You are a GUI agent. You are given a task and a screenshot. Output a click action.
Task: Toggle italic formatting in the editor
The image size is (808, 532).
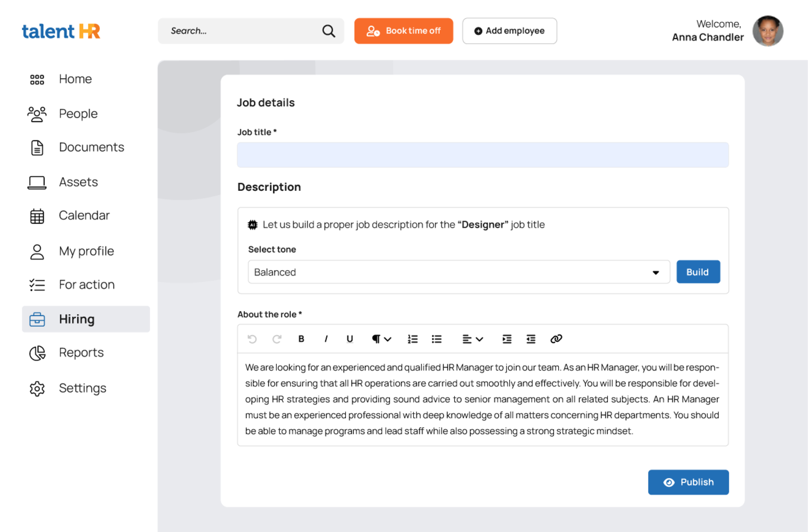(x=326, y=339)
